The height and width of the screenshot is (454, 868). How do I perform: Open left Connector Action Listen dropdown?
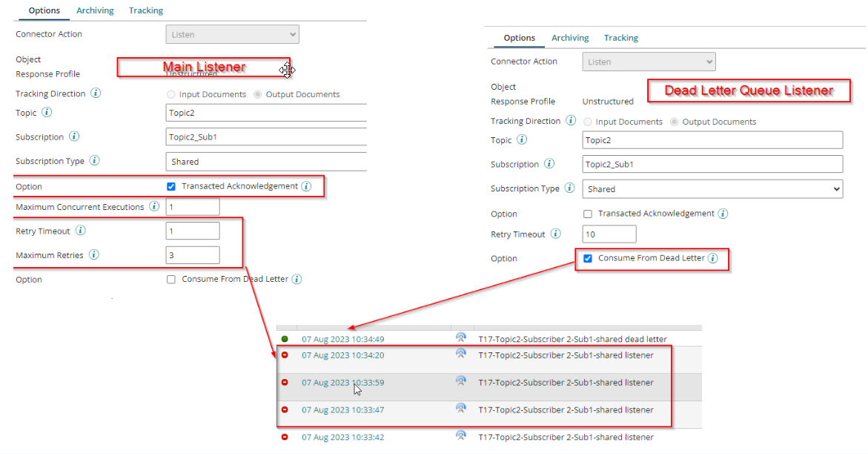(232, 34)
